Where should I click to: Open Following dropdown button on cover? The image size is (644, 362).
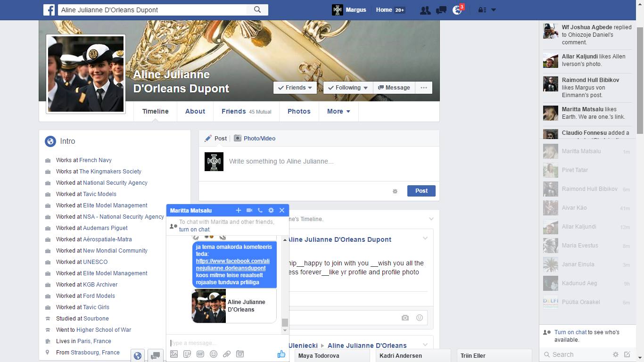348,88
